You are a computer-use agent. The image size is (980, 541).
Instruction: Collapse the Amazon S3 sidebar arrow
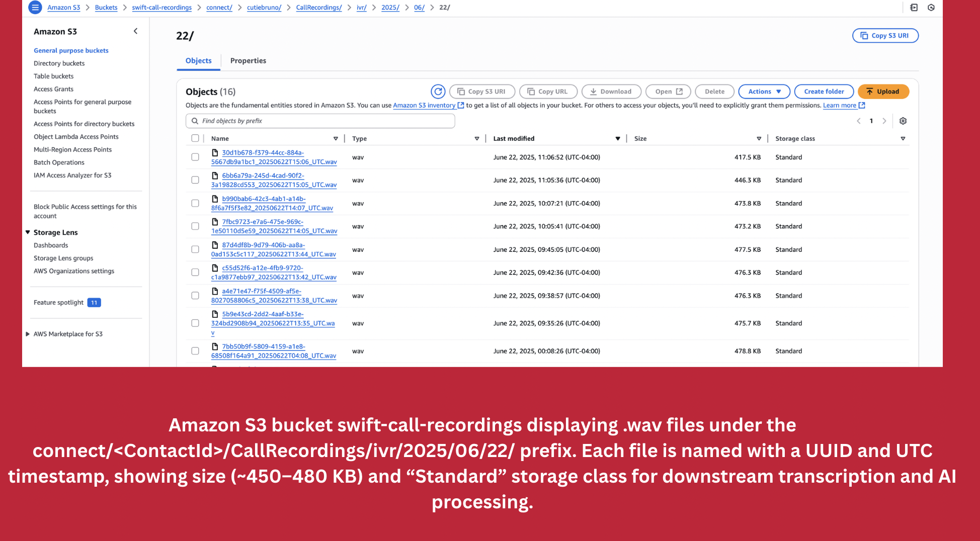click(135, 31)
